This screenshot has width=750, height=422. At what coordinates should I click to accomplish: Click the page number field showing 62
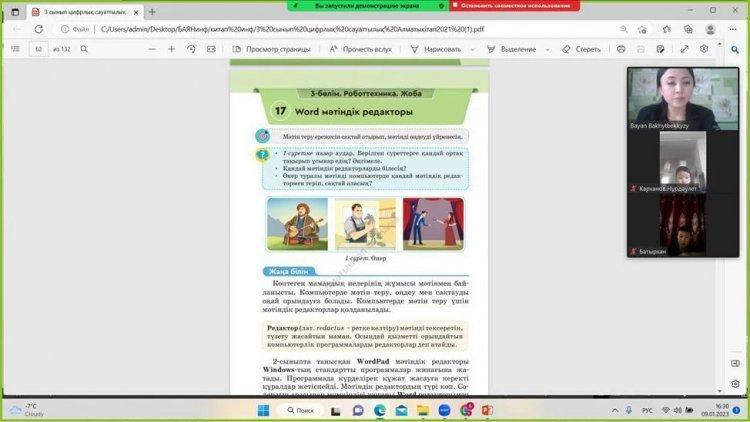39,49
